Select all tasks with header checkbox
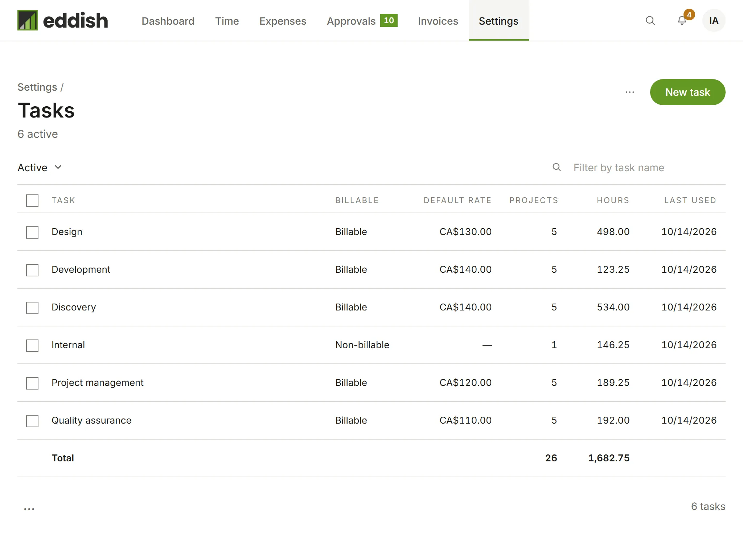The height and width of the screenshot is (560, 743). pyautogui.click(x=32, y=201)
